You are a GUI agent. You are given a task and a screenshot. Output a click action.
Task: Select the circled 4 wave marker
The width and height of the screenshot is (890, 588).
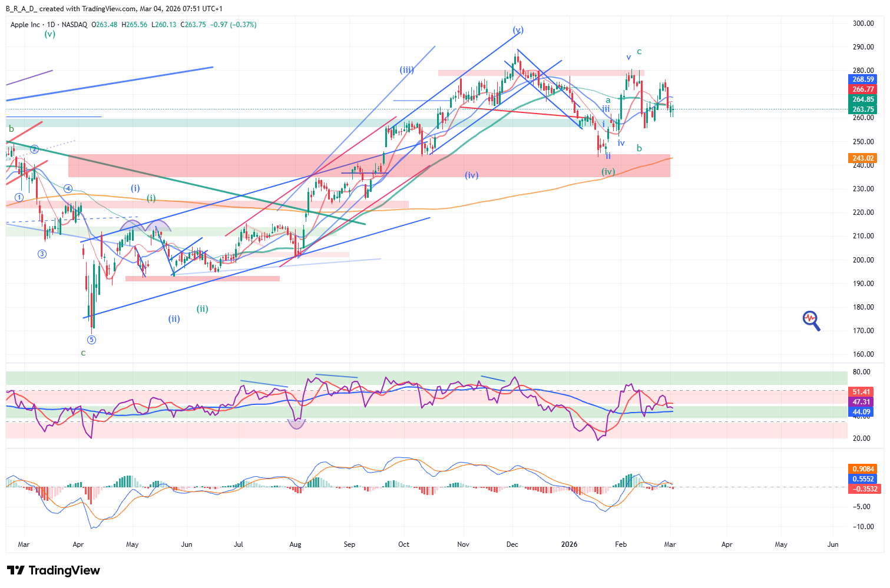(x=68, y=189)
